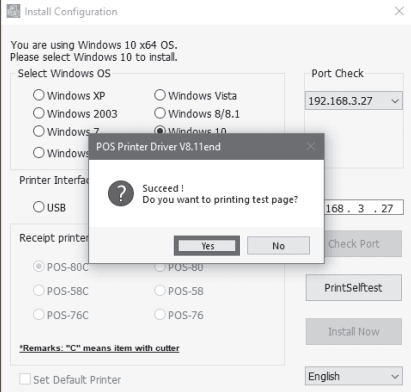Close the Install Configuration window
The image size is (411, 392).
tap(399, 11)
